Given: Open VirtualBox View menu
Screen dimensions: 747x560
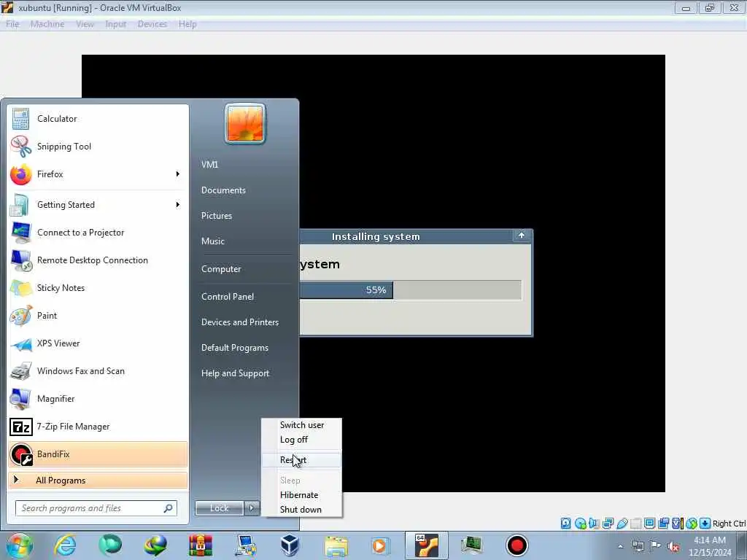Looking at the screenshot, I should [85, 24].
